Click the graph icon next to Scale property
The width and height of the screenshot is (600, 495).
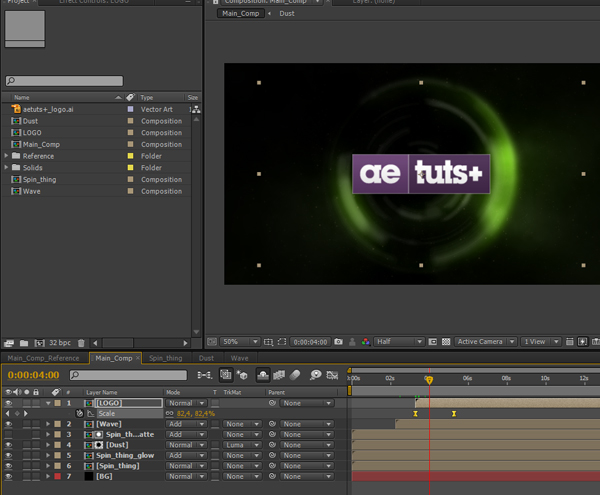pos(90,414)
